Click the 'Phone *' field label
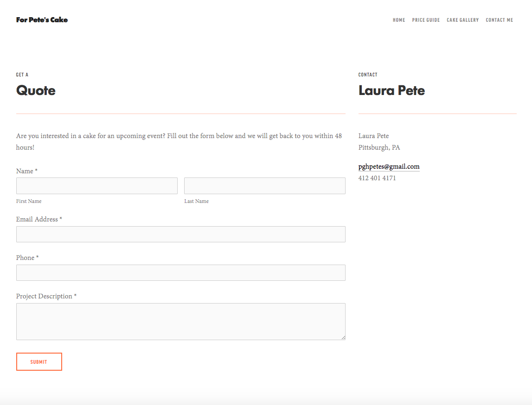Viewport: 532px width, 405px height. click(27, 258)
